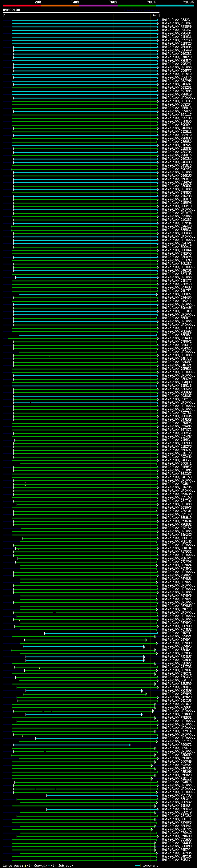Click the UniRef100_Q1HR34 label

[x=177, y=440]
